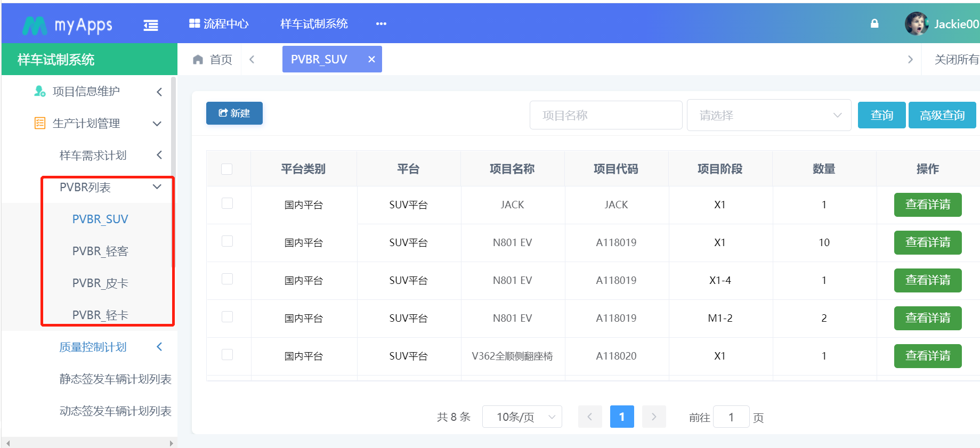The width and height of the screenshot is (980, 448).
Task: Click the myApps logo
Action: click(68, 25)
